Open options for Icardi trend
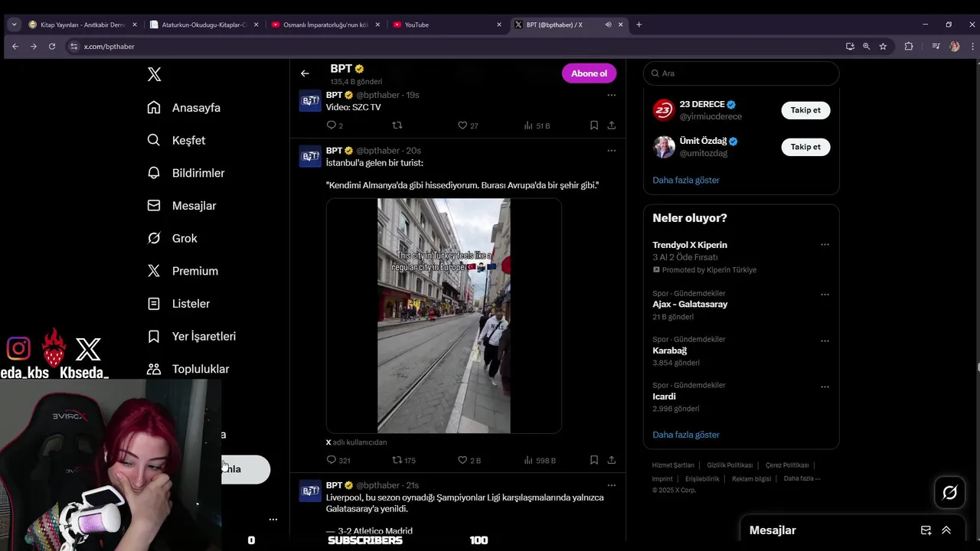980x551 pixels. click(x=825, y=386)
